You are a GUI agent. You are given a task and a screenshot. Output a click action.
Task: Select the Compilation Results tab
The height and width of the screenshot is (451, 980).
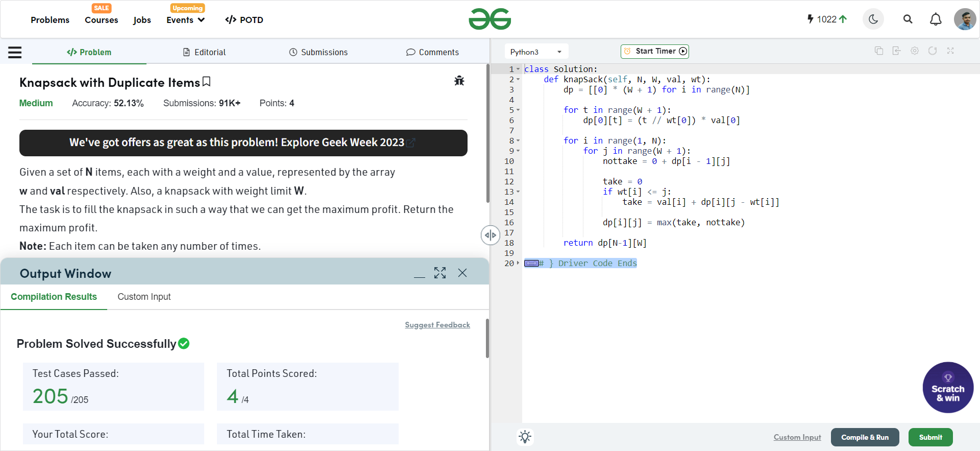(54, 297)
